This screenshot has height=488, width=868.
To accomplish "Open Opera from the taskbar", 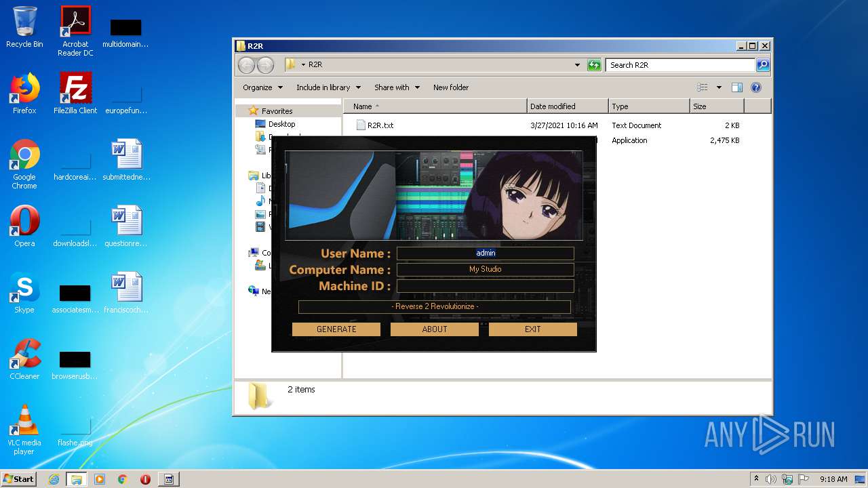I will pos(145,479).
